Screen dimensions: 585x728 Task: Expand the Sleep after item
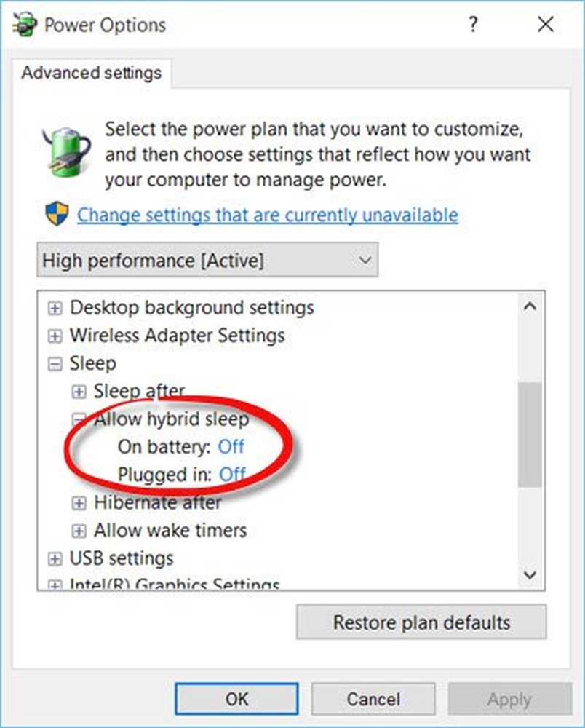pyautogui.click(x=79, y=392)
